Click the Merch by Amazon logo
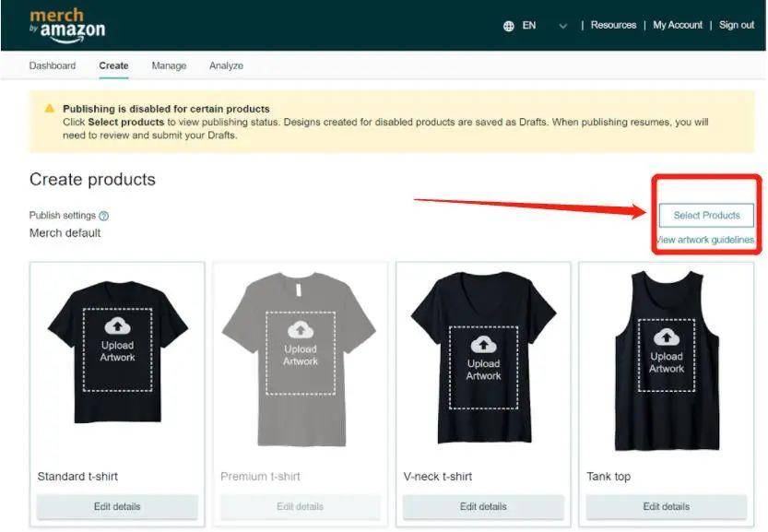Screen dimensions: 768x532 pos(67,26)
